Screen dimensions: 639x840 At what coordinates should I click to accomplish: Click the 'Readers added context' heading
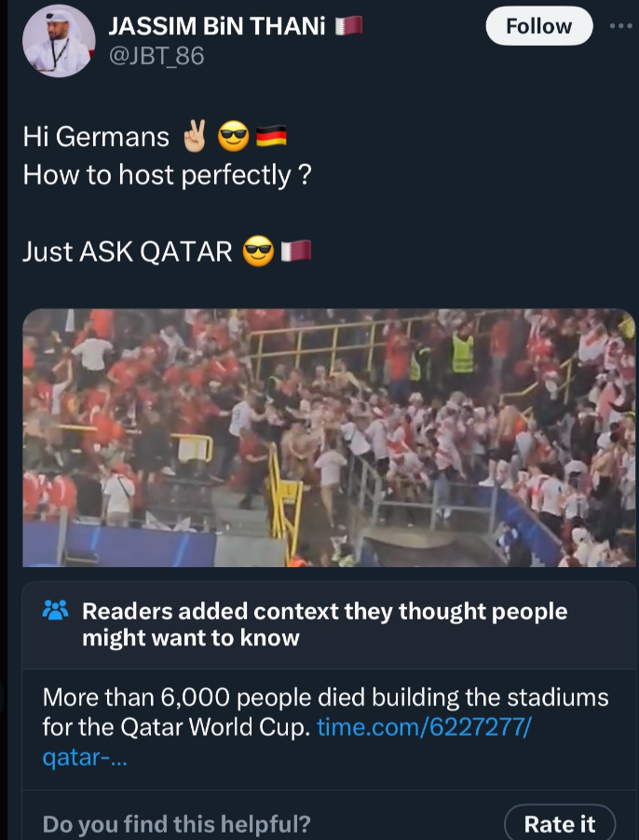(324, 624)
